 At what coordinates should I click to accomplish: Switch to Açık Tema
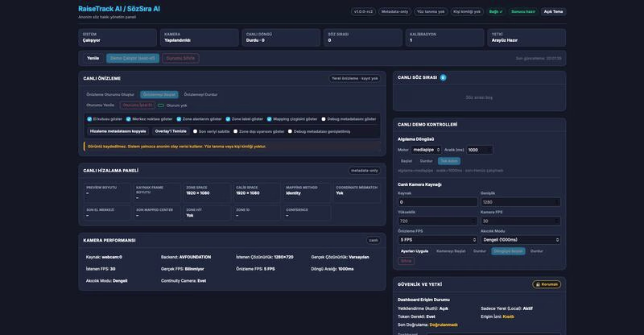point(553,12)
